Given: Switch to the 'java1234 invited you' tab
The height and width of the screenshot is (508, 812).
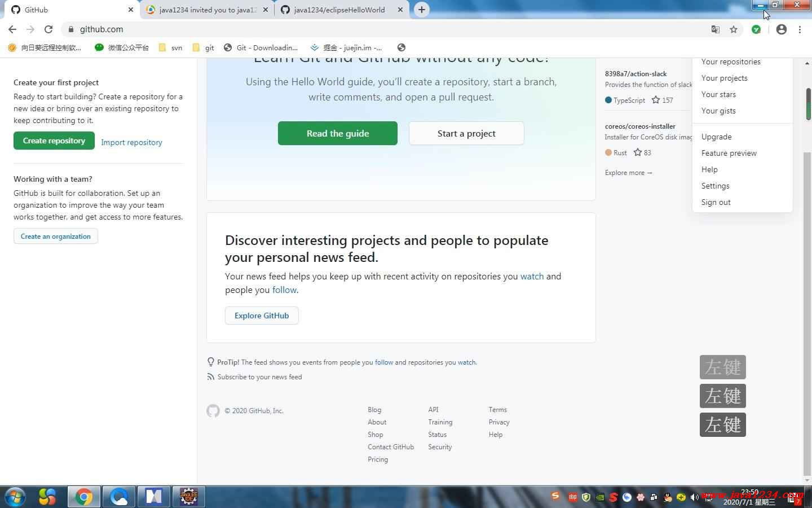Looking at the screenshot, I should click(x=206, y=10).
